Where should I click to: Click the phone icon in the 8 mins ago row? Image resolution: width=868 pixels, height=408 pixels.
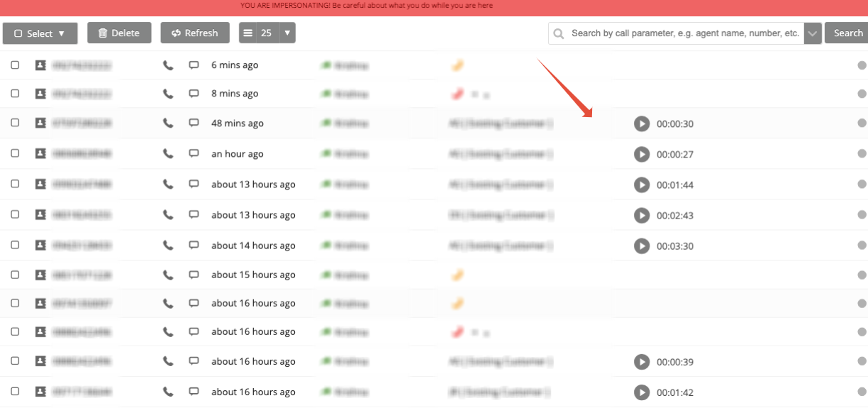click(x=168, y=94)
